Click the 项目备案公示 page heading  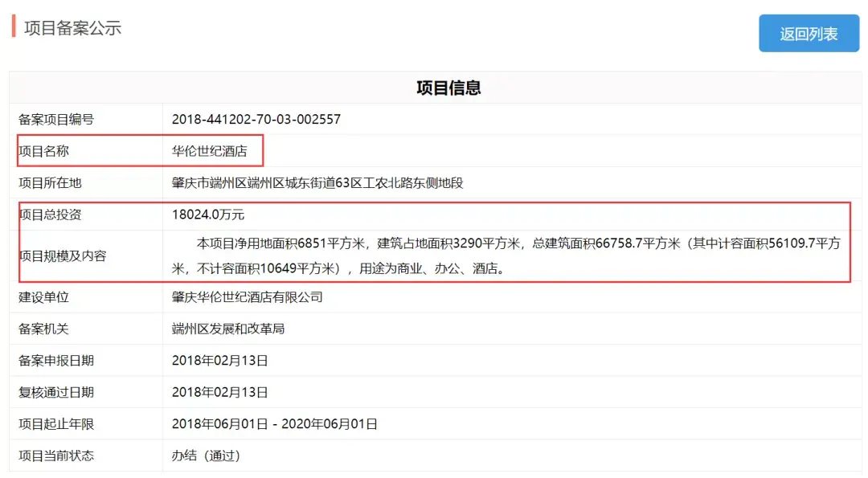point(72,28)
